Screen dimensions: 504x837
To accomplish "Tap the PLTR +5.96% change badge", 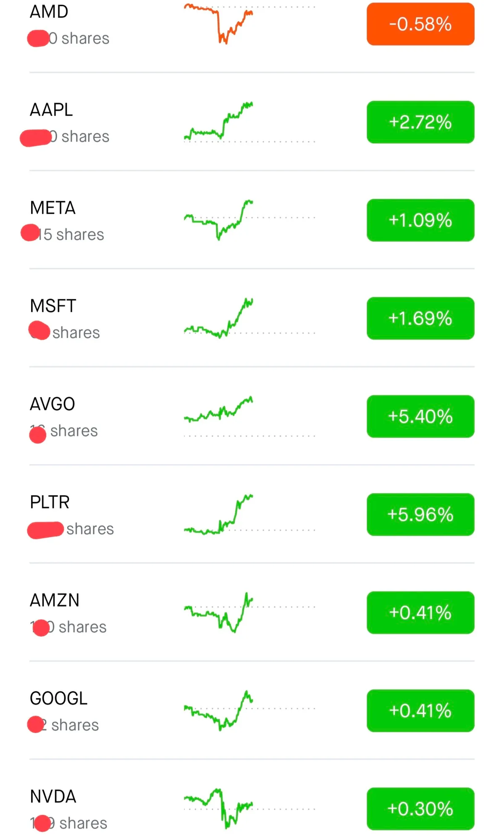I will (420, 514).
